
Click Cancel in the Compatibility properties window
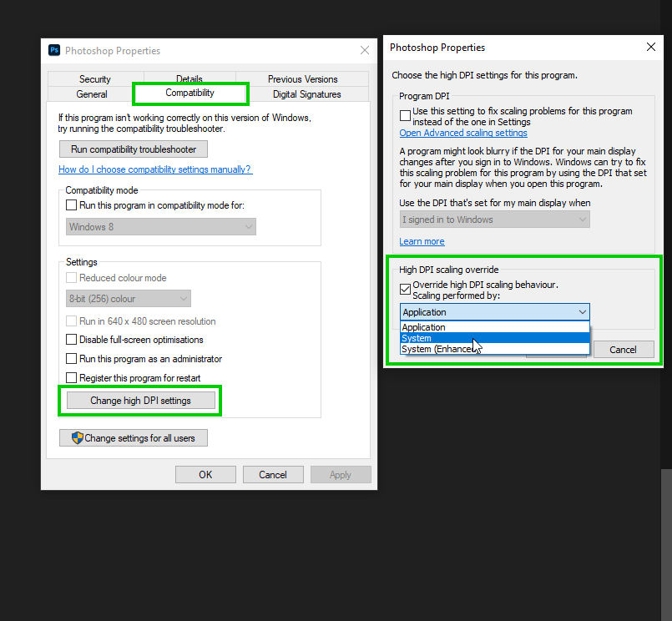pos(273,474)
